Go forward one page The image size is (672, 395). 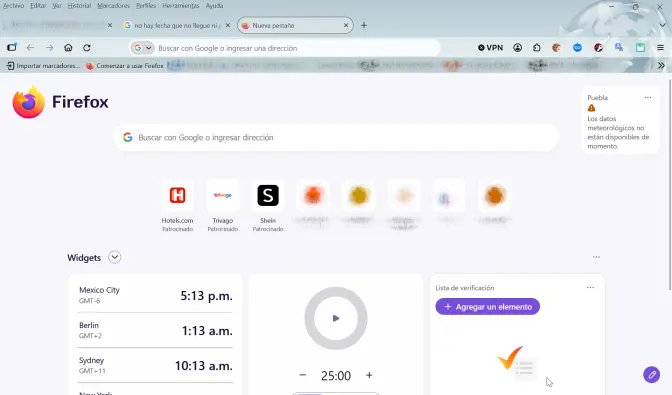tap(49, 48)
